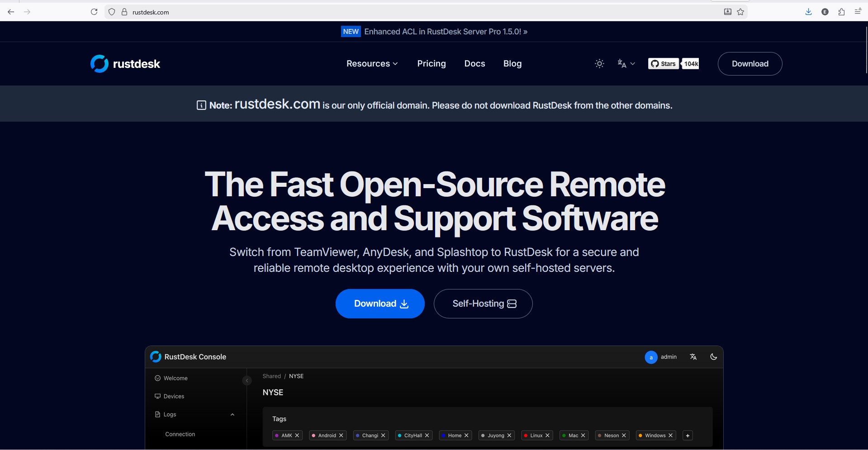868x450 pixels.
Task: Open the console translation language picker
Action: [x=693, y=357]
